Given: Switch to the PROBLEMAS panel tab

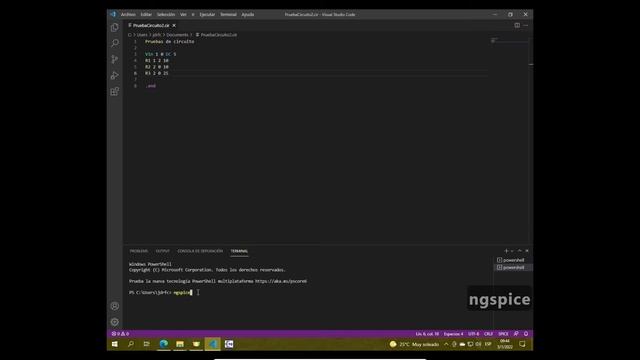Looking at the screenshot, I should click(x=139, y=251).
